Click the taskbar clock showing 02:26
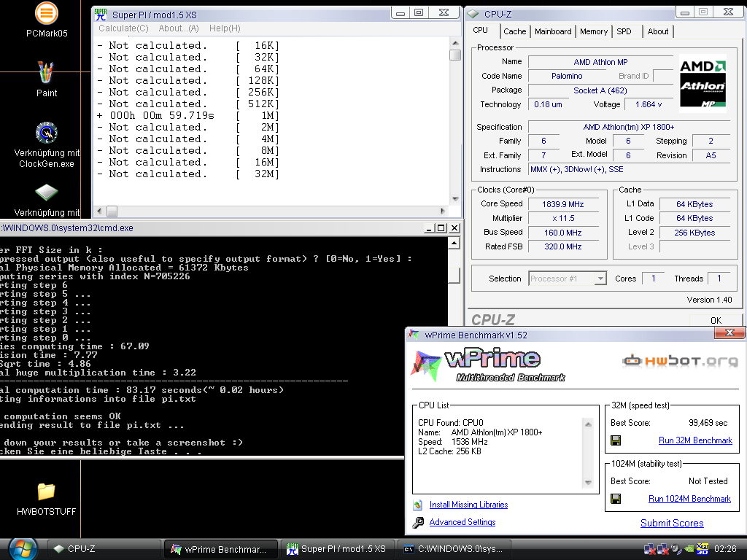Screen dimensions: 747x560 coord(725,549)
